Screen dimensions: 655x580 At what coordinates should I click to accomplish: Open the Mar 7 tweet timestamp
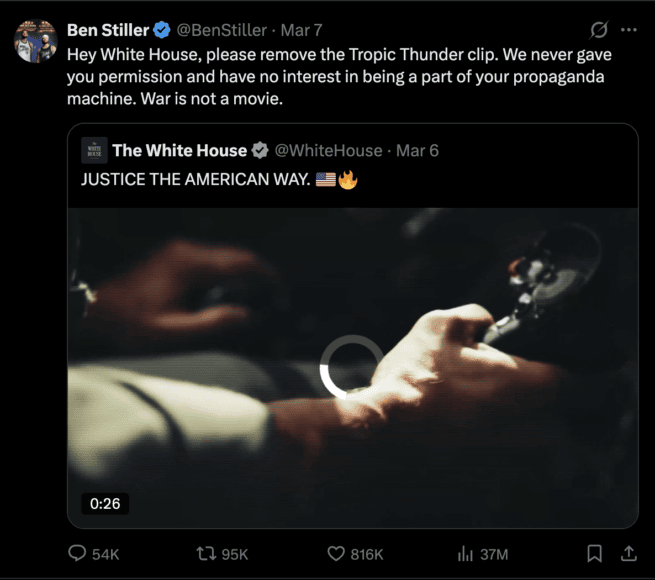(303, 30)
